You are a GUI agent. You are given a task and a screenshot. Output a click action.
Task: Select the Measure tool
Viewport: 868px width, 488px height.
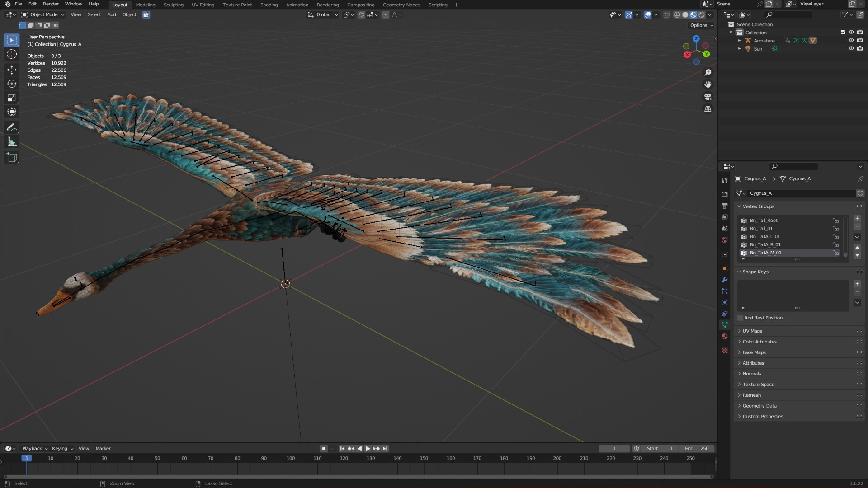click(x=12, y=142)
